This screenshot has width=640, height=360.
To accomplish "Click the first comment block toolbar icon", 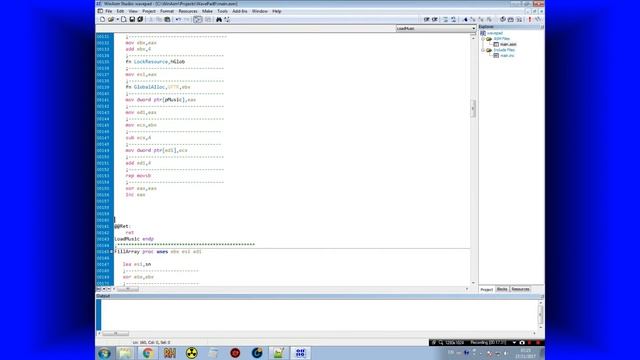I will coord(427,20).
